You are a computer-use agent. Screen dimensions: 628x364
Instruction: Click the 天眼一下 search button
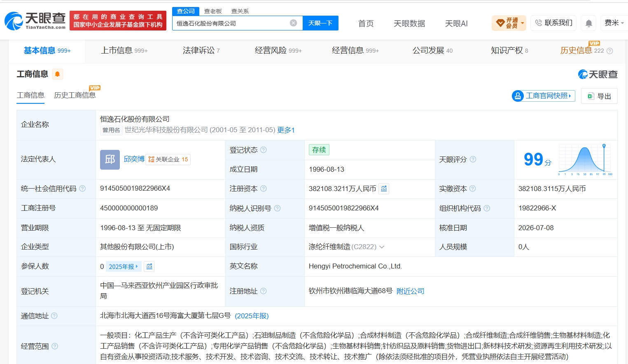point(320,23)
